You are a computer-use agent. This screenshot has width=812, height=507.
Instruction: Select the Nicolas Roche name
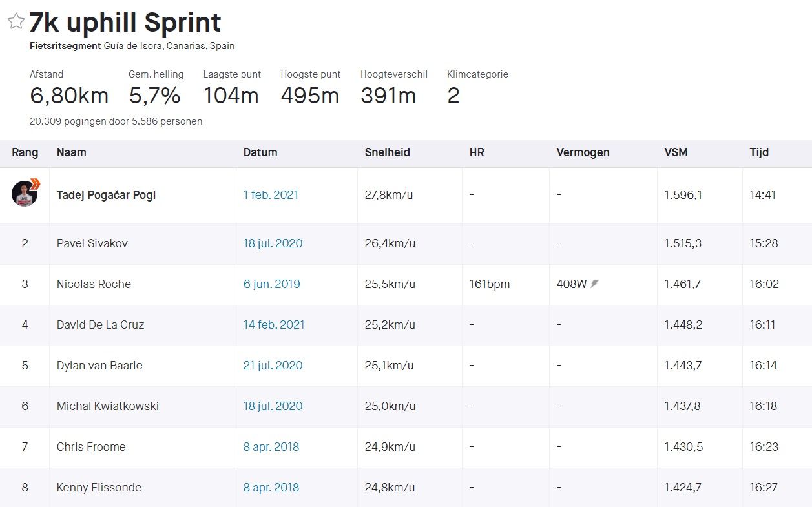pos(94,284)
